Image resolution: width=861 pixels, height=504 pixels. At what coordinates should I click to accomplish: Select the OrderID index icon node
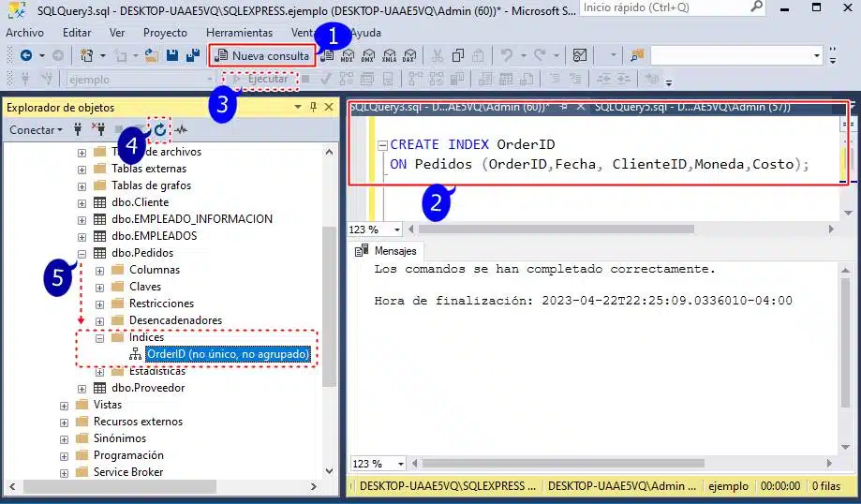pos(135,354)
